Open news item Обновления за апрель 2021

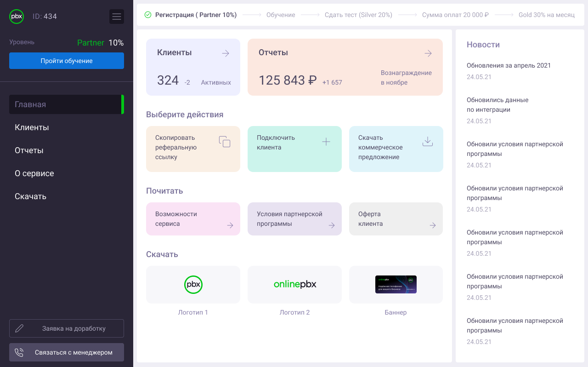508,65
